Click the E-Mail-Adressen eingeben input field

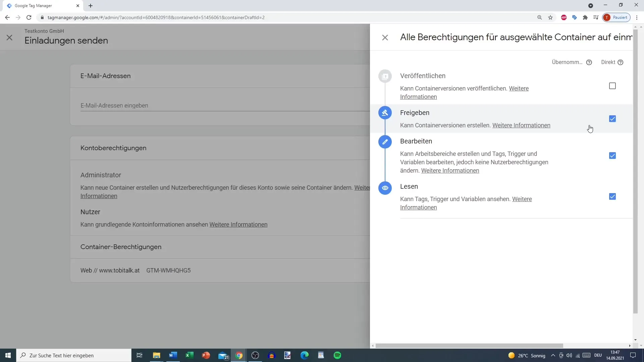click(225, 106)
